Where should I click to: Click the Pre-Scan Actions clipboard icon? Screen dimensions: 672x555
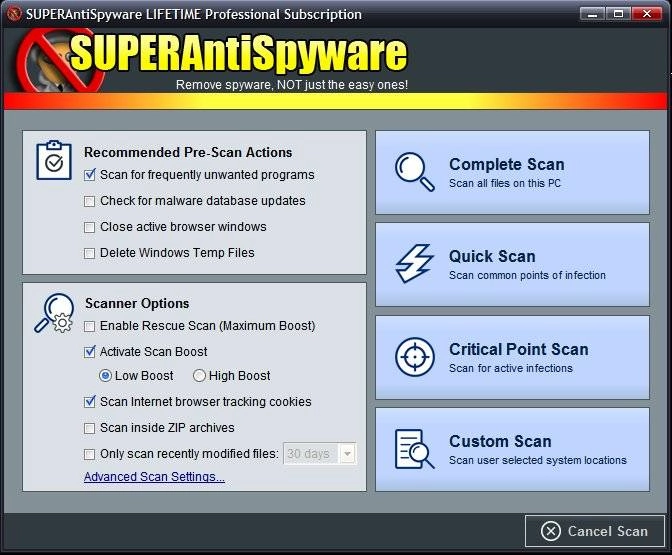pos(54,160)
